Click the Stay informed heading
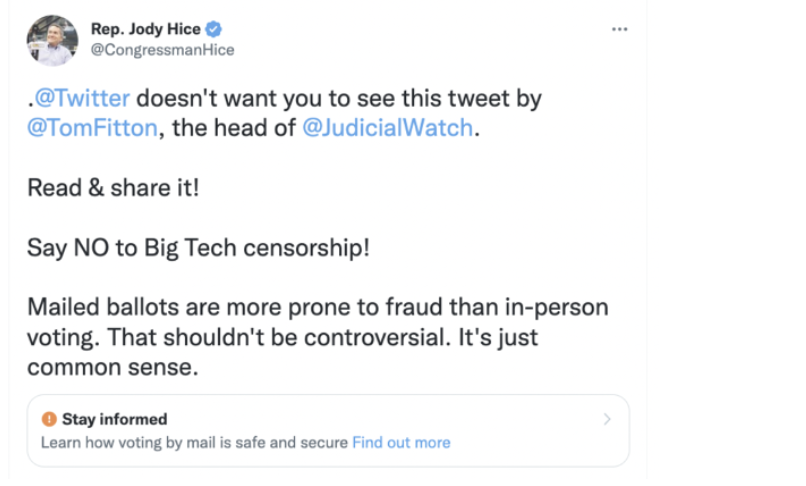806x486 pixels. point(114,420)
